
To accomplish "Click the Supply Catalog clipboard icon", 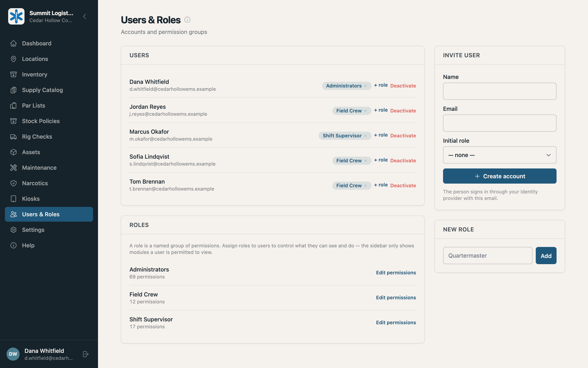I will tap(13, 90).
